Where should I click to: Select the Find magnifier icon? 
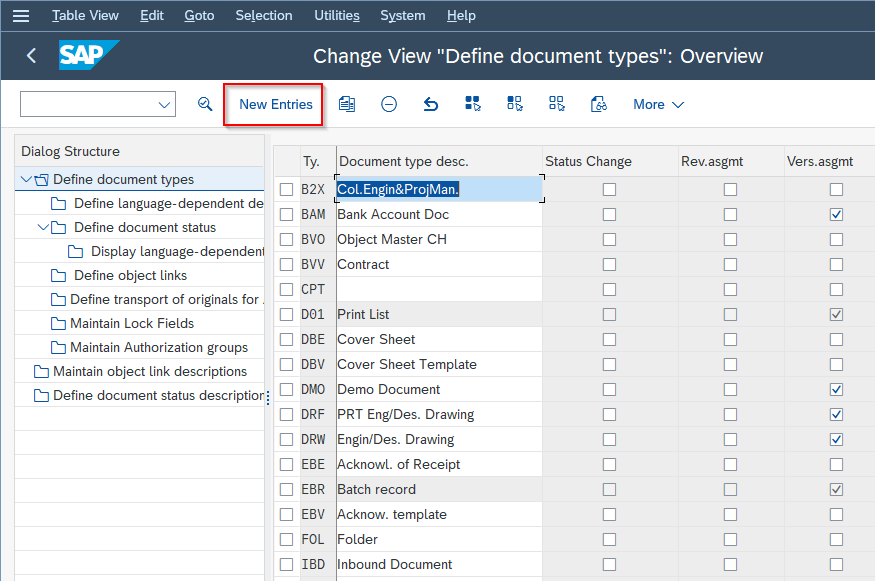(x=205, y=104)
